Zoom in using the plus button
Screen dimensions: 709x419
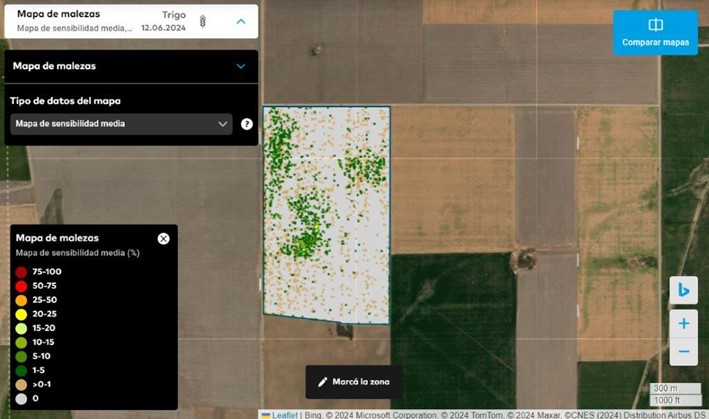click(x=684, y=324)
